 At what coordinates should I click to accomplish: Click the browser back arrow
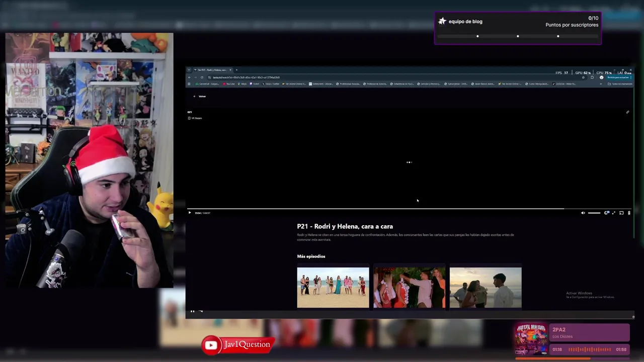tap(189, 77)
